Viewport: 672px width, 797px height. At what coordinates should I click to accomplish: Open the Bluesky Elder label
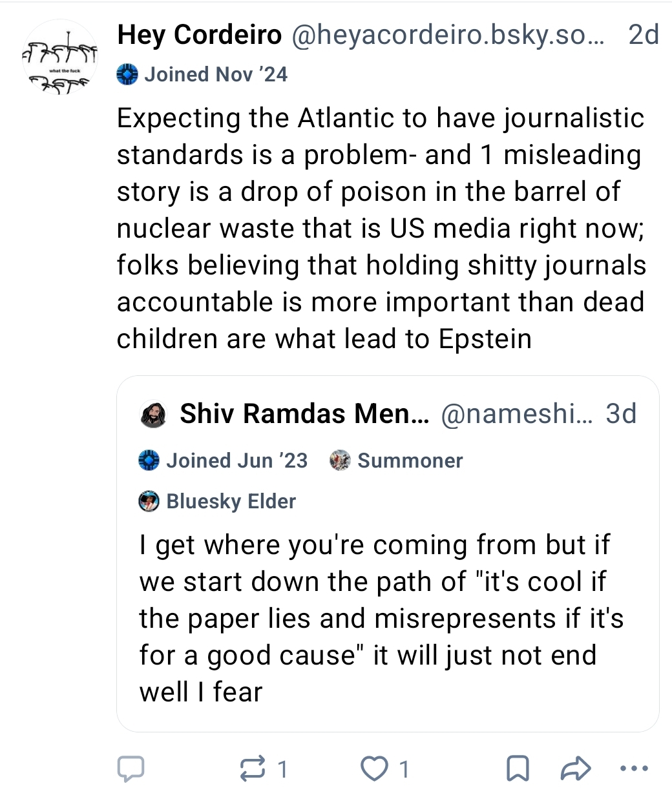point(231,501)
